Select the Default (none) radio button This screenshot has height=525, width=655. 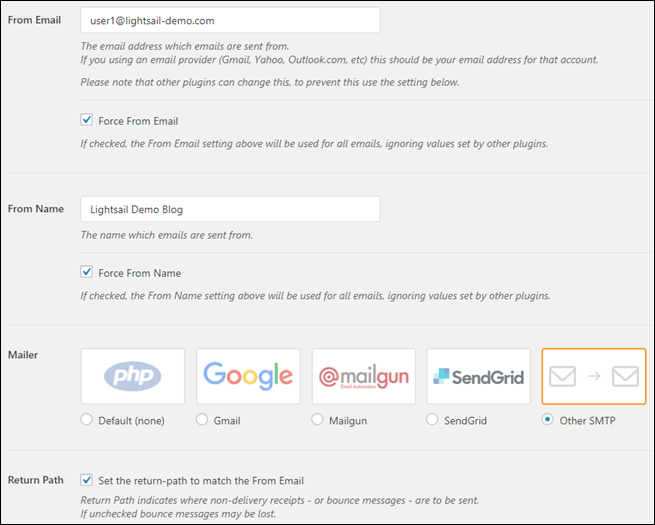tap(87, 420)
